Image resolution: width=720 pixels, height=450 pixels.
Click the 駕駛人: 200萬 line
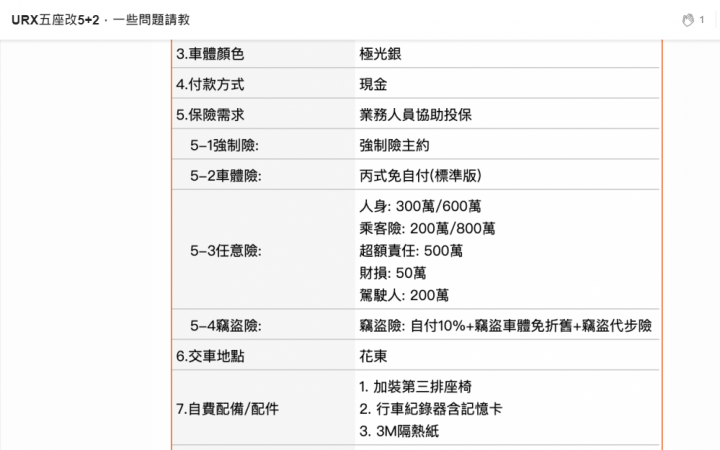404,295
